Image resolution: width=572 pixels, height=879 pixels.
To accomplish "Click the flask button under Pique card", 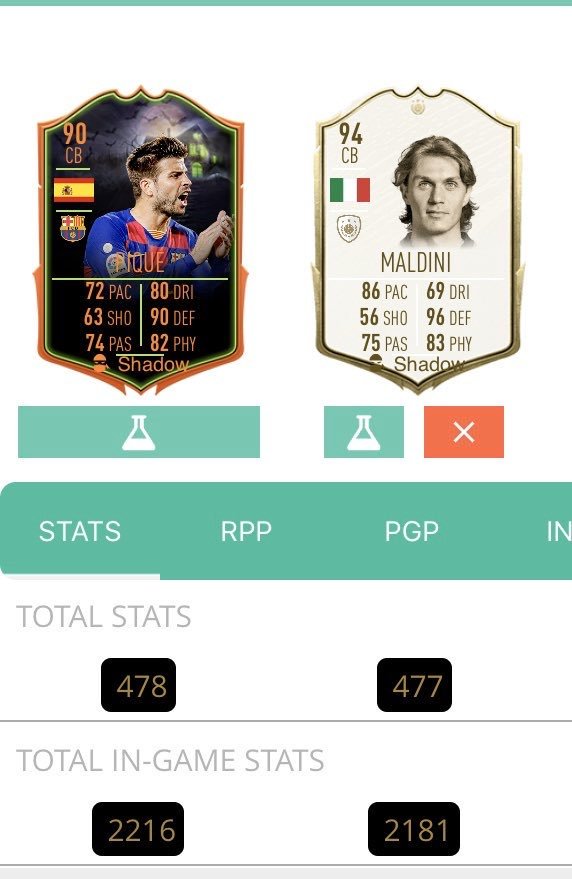I will (x=139, y=432).
